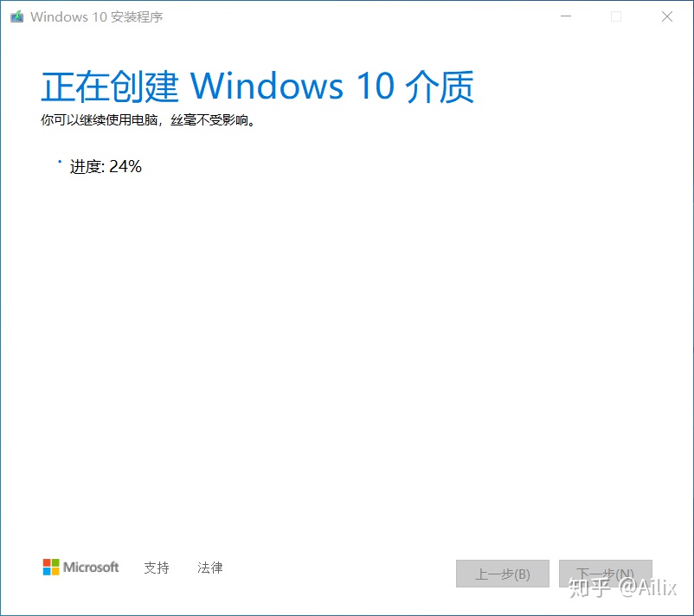Open the 支持 support link
The height and width of the screenshot is (616, 694).
pyautogui.click(x=157, y=568)
